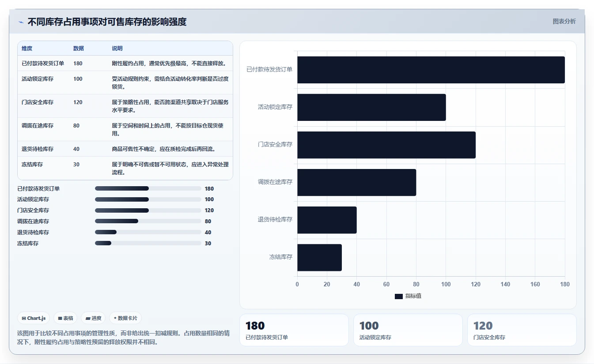Click the value 40 beside 退货待检库存 progress bar
The width and height of the screenshot is (594, 364).
click(x=208, y=232)
